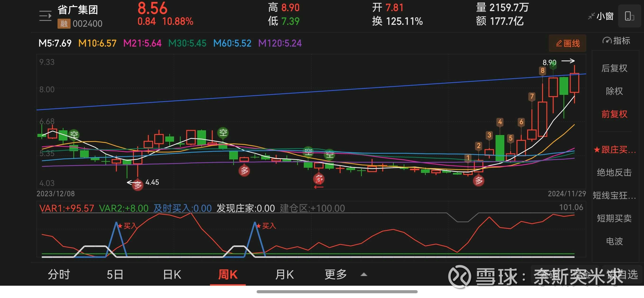
Task: Tap the 建仓区:+100.00 indicator value
Action: click(313, 208)
